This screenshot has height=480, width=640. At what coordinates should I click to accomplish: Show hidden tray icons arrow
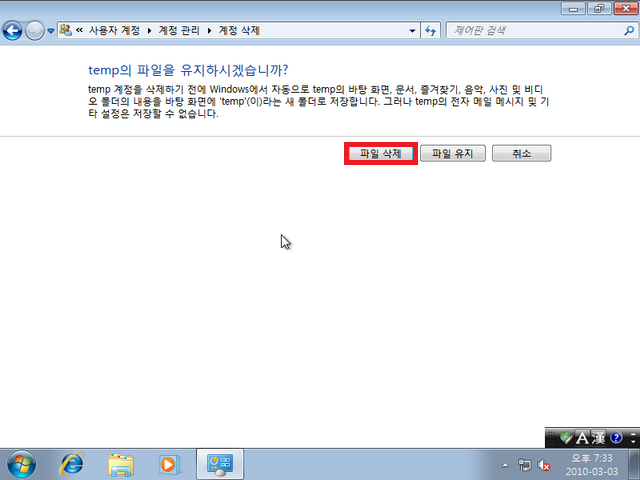505,465
